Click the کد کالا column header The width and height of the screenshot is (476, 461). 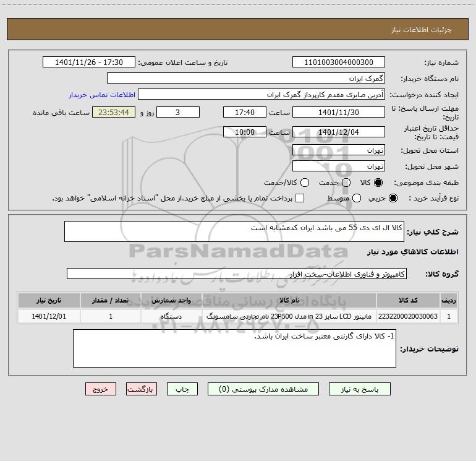point(408,300)
